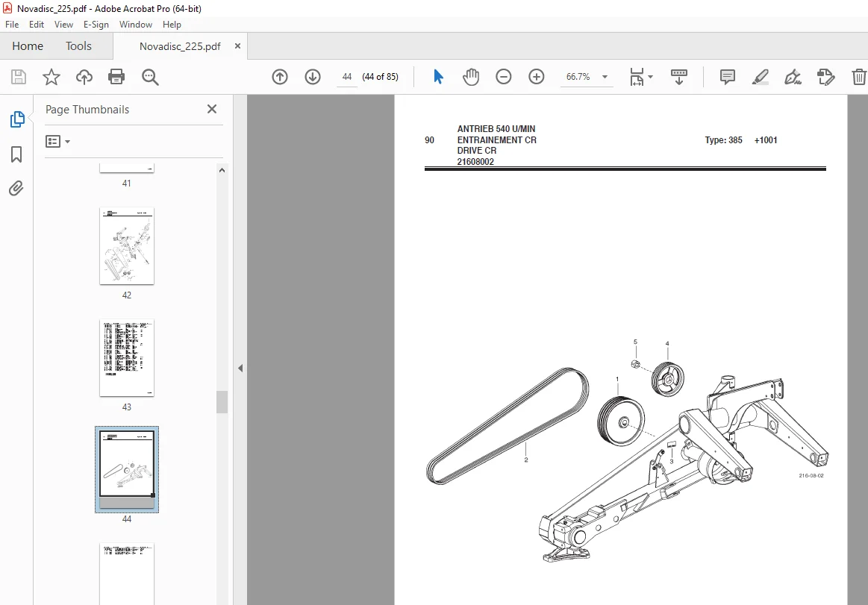Click the 'Type: 385' text

coord(723,140)
